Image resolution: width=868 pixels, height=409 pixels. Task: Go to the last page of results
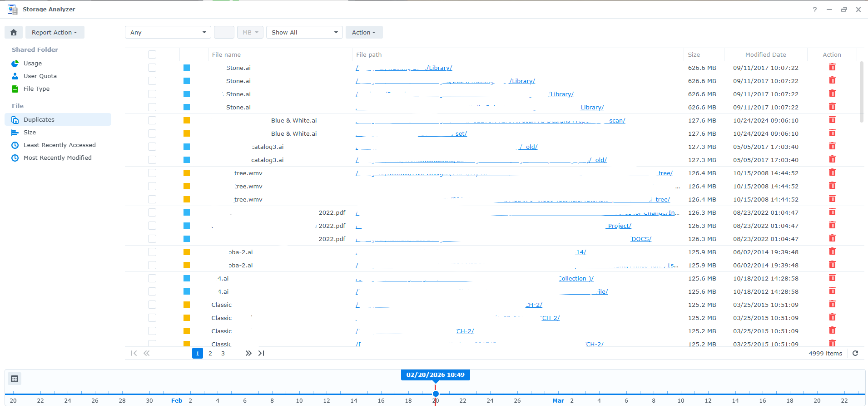coord(261,353)
